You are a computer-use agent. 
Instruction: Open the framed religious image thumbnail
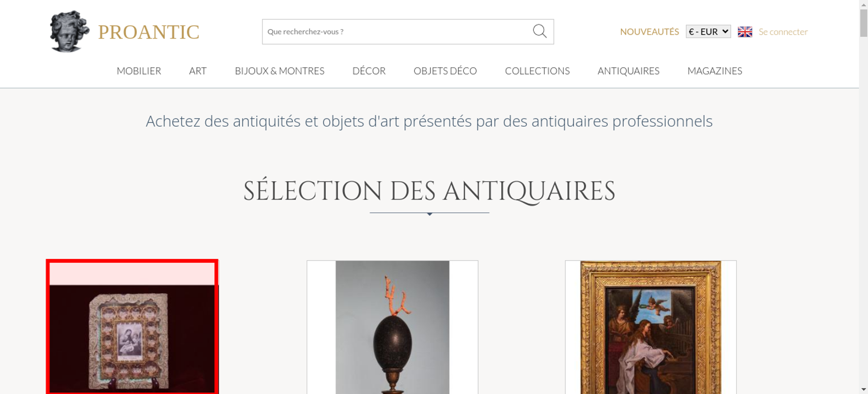point(132,327)
